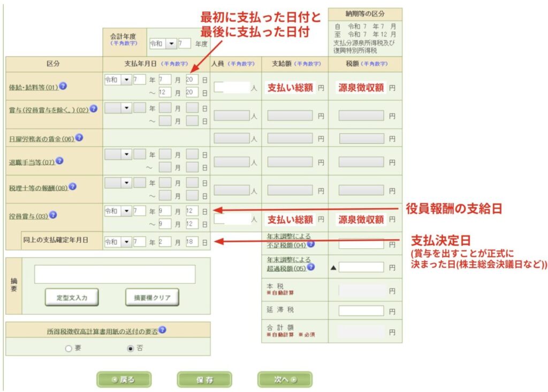
Task: Open help icon for 不足税額(04)
Action: (x=310, y=244)
